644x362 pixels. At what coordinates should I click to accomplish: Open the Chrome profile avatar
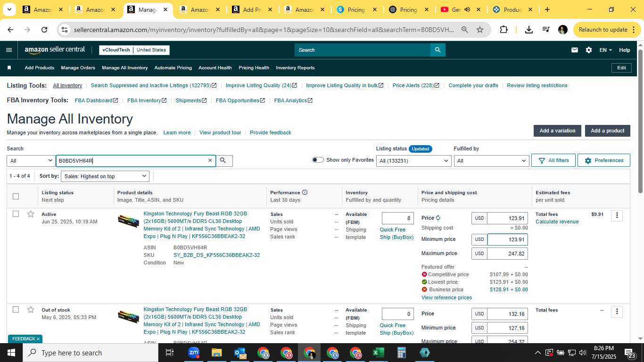click(x=562, y=30)
